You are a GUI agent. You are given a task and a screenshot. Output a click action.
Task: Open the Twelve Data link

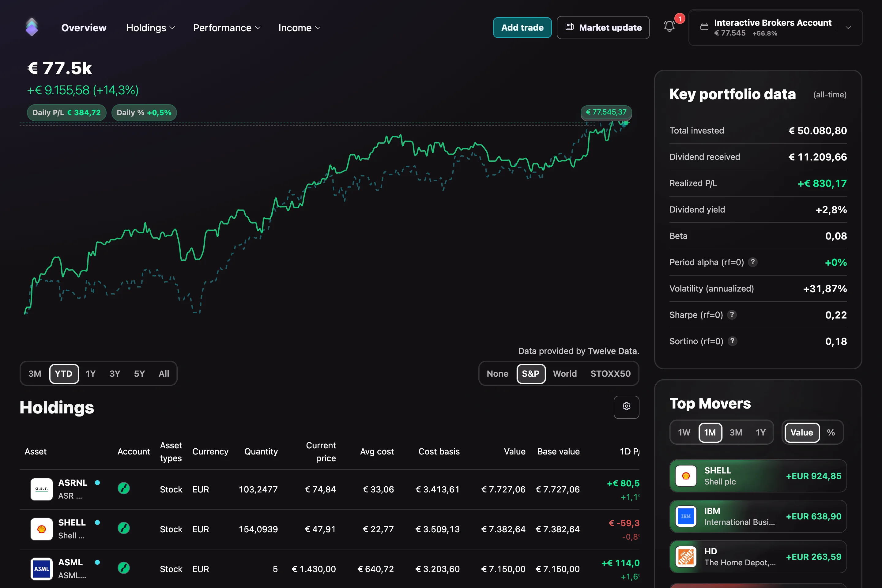tap(612, 351)
